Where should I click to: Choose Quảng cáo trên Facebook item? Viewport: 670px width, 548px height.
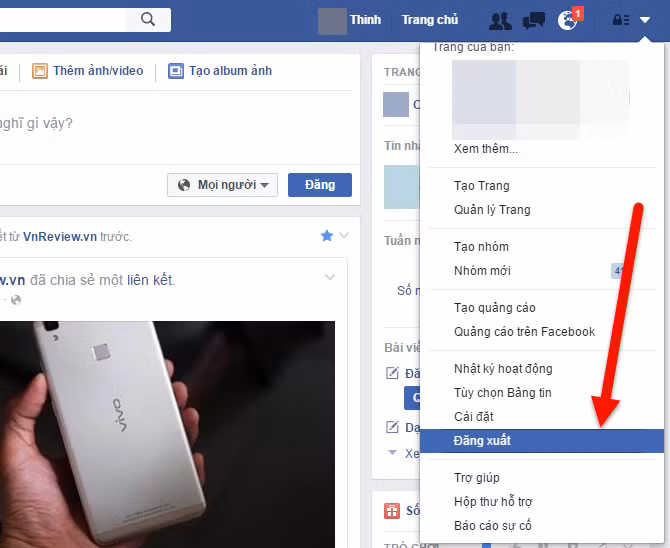524,332
